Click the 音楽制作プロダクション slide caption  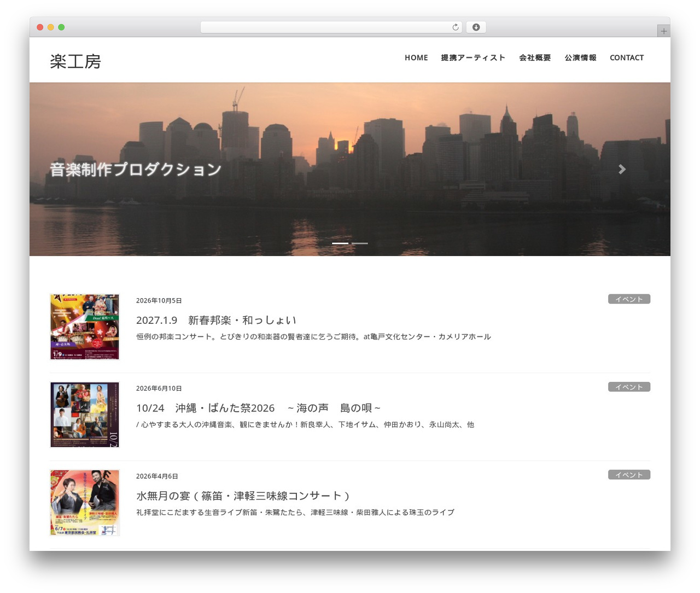[136, 170]
